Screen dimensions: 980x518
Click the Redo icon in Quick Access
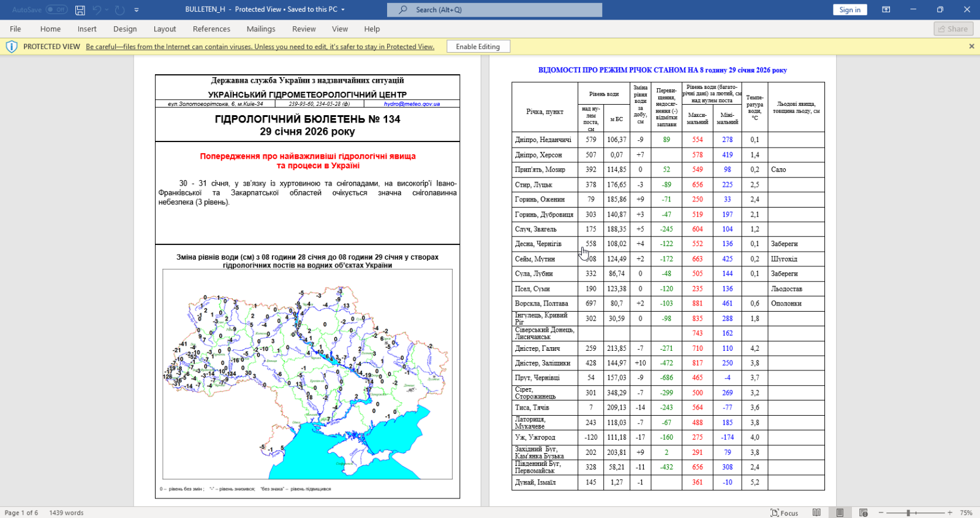[x=120, y=10]
